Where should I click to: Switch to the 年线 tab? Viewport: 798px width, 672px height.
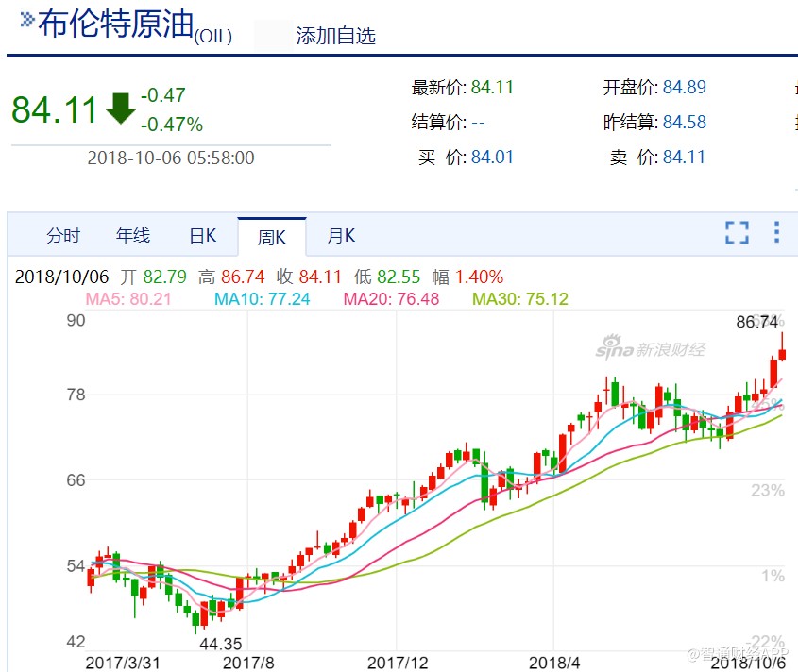coord(133,236)
